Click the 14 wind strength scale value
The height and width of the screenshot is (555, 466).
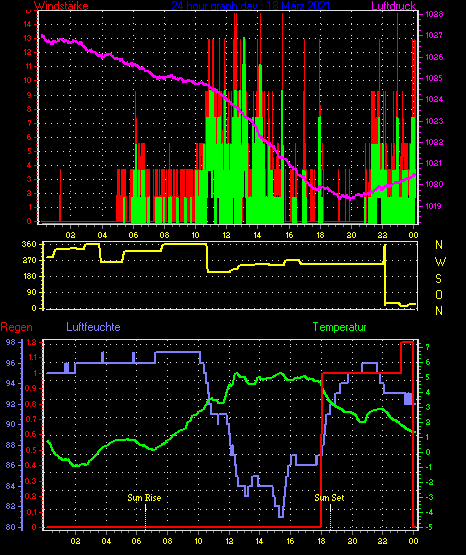(28, 24)
